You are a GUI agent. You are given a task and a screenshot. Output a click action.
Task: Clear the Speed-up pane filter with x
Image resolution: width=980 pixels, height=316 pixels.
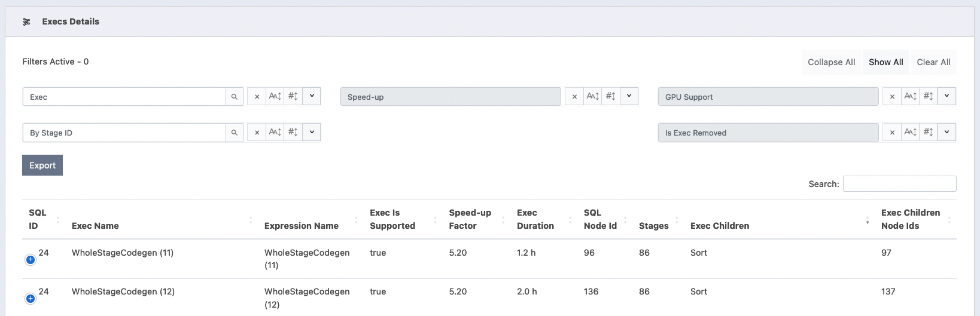(575, 96)
